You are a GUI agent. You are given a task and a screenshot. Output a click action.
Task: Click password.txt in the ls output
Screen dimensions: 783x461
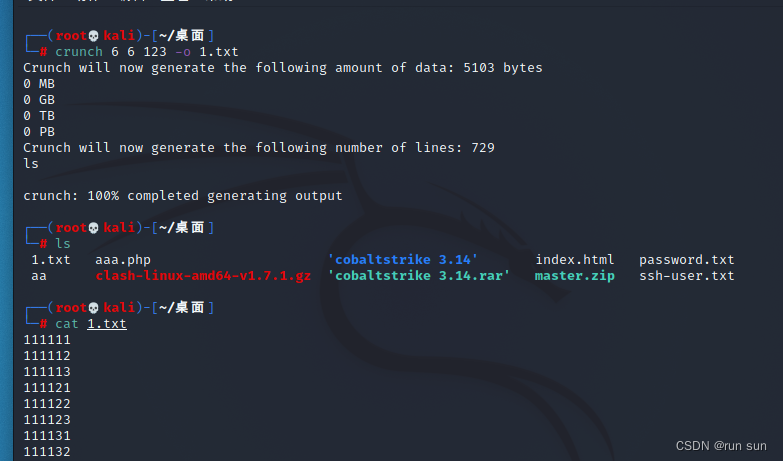tap(687, 260)
